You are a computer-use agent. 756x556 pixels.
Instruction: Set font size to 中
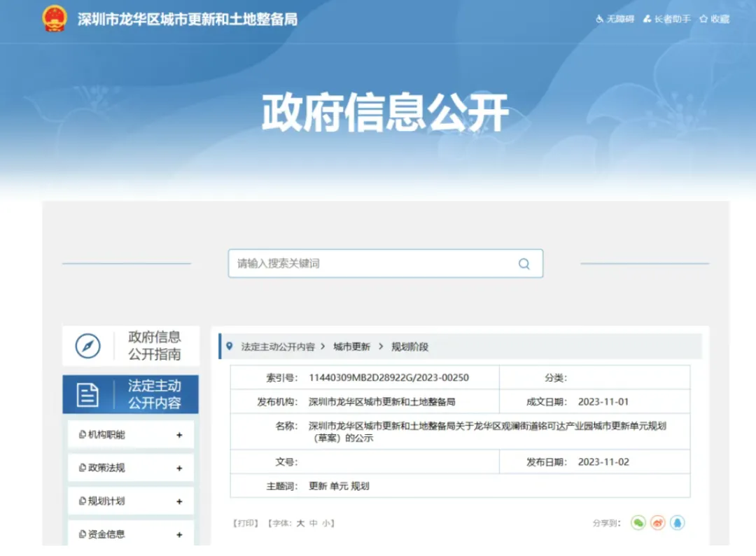point(314,523)
